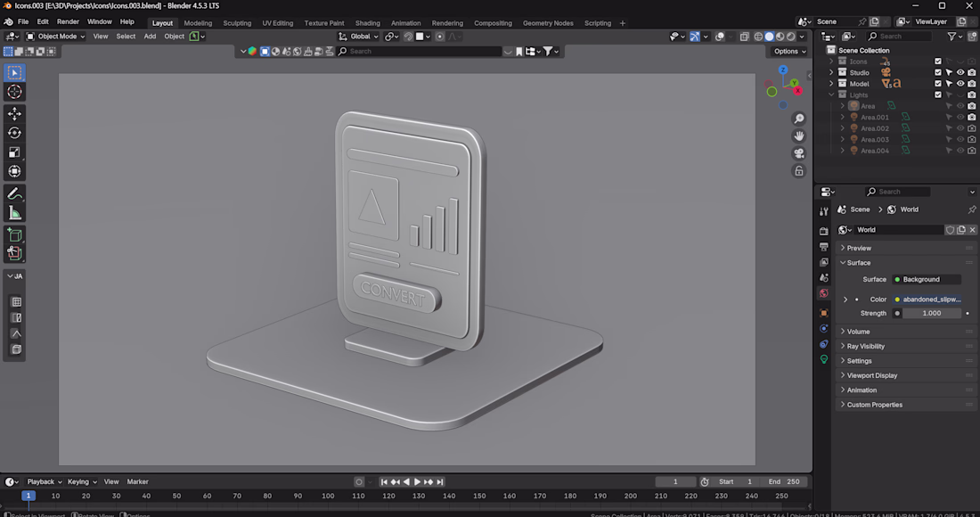
Task: Adjust the world Strength slider
Action: [x=931, y=314]
